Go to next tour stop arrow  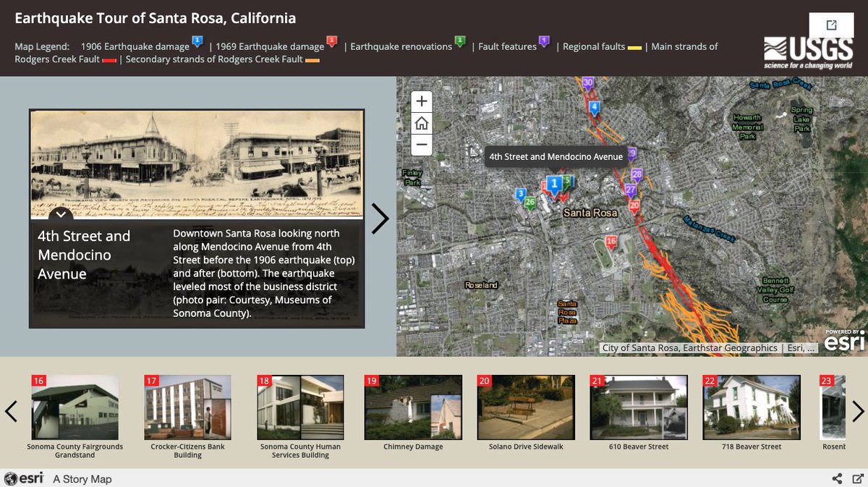[380, 218]
